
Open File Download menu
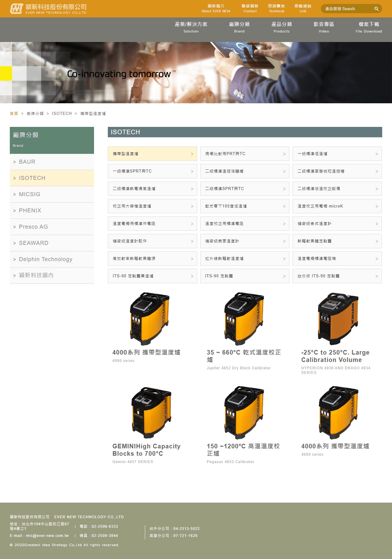[x=369, y=27]
